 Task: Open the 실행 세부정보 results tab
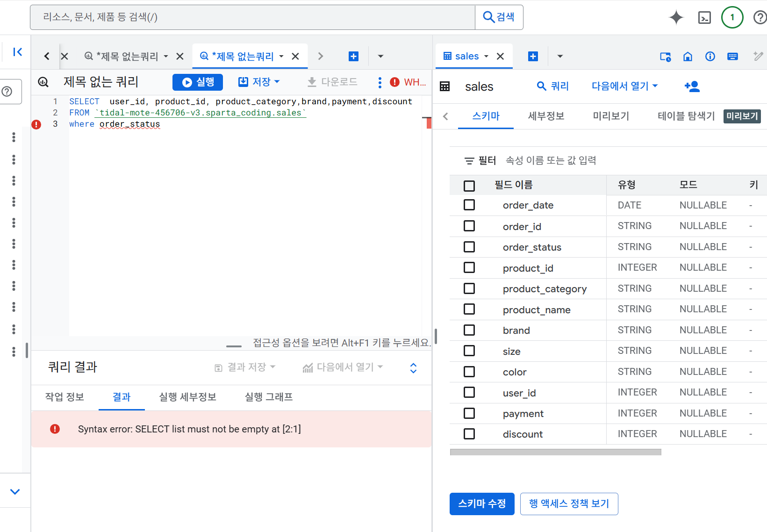[x=187, y=397]
